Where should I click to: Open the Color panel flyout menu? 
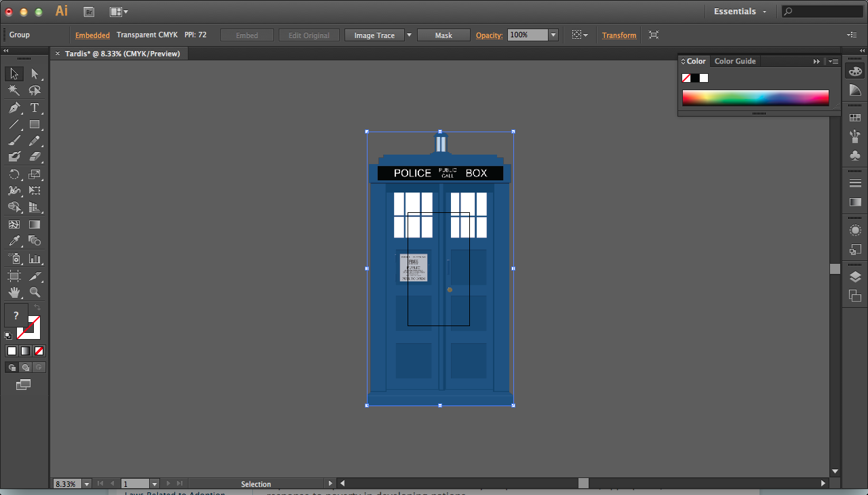click(833, 61)
